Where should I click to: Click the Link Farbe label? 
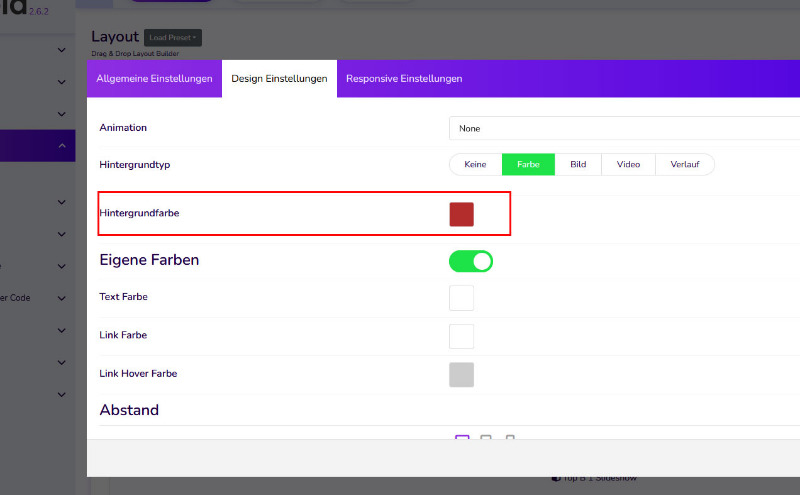[x=123, y=335]
